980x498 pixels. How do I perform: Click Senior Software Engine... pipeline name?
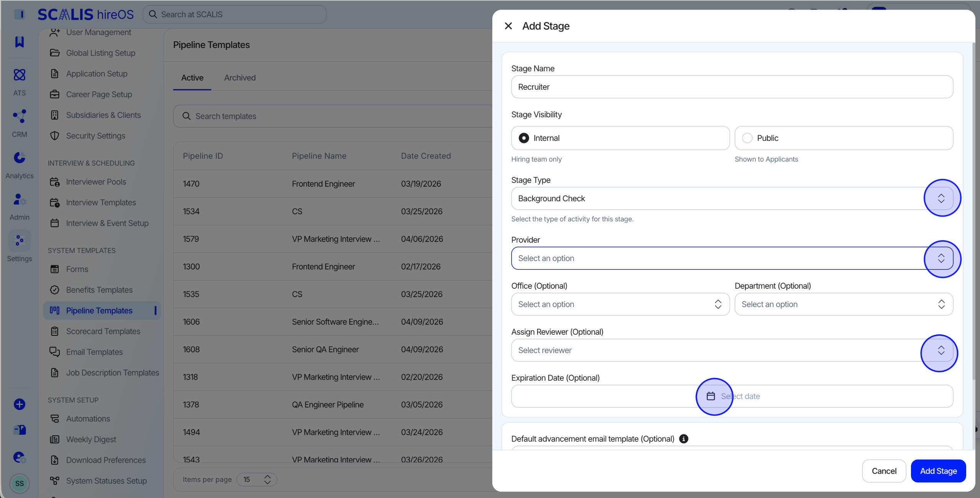click(335, 322)
